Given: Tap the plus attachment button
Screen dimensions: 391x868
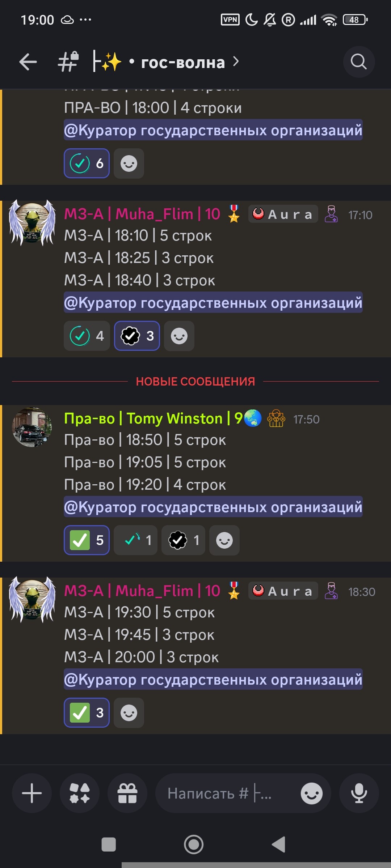Looking at the screenshot, I should [32, 793].
